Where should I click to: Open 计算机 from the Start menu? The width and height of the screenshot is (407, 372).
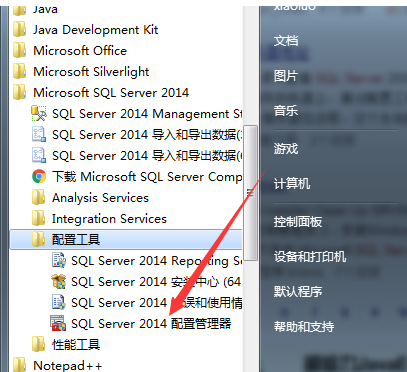tap(292, 183)
